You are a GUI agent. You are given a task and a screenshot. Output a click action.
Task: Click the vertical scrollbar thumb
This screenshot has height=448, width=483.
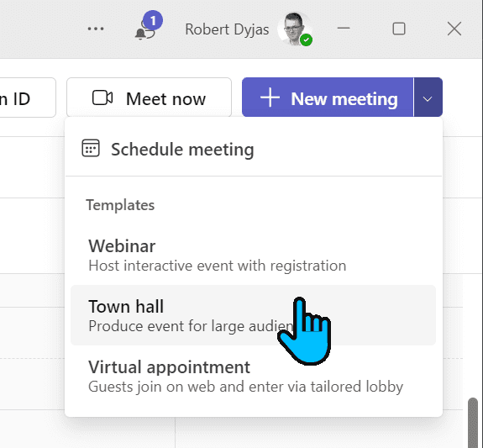(473, 423)
